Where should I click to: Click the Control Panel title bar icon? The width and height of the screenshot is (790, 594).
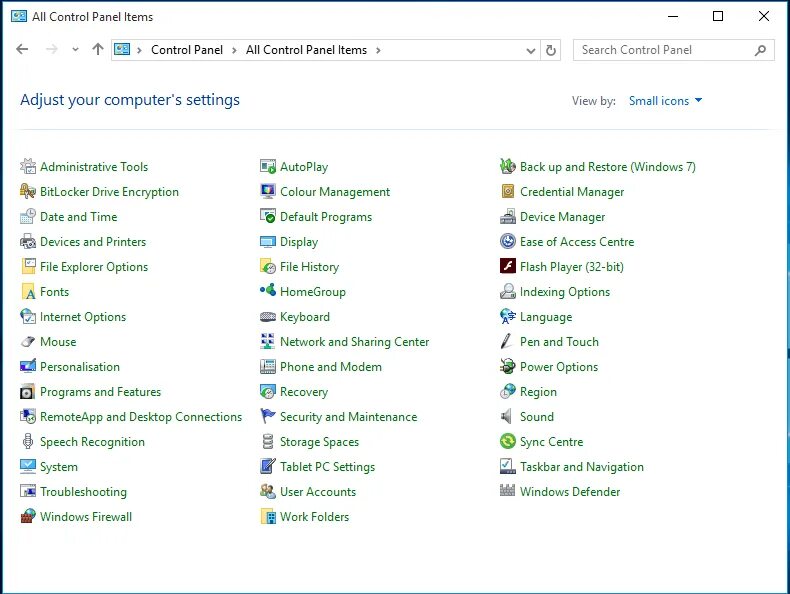(19, 16)
